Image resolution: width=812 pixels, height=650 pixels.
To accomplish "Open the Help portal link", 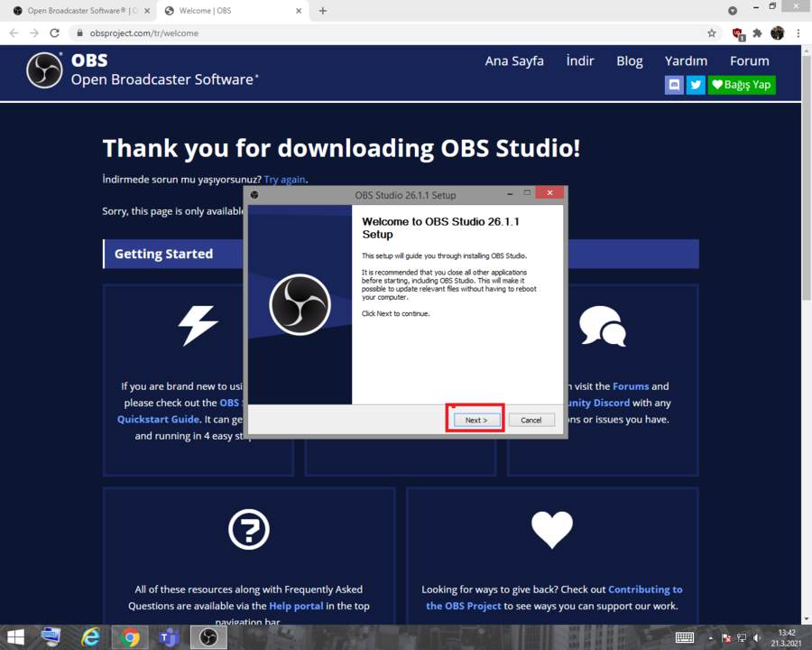I will [296, 606].
